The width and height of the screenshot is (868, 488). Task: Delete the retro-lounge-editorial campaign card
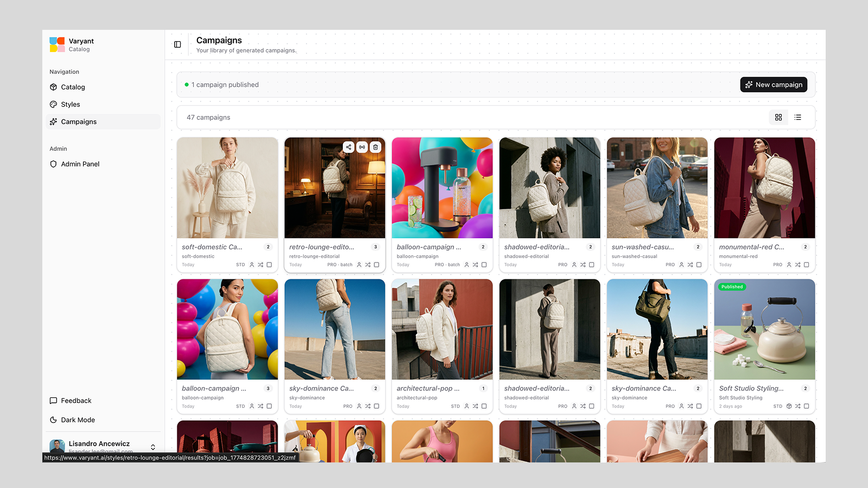pos(375,147)
